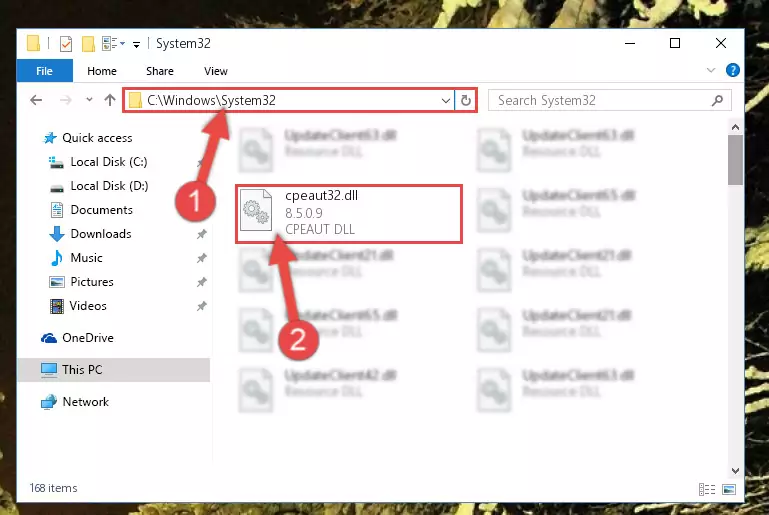This screenshot has height=515, width=769.
Task: Click the Downloads blue arrow icon
Action: pyautogui.click(x=57, y=234)
